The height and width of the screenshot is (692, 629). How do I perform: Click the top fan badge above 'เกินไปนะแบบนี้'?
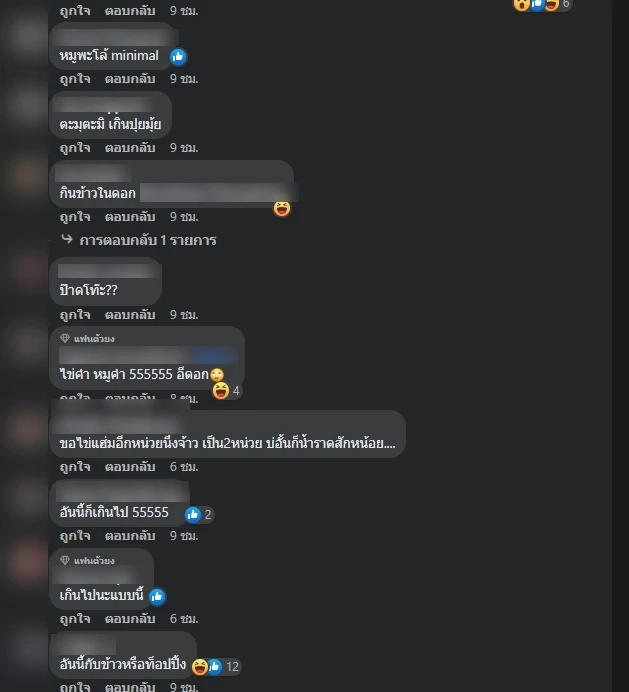(87, 560)
